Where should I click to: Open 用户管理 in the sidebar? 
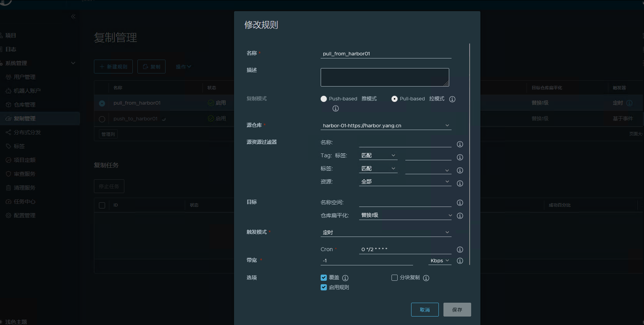click(x=25, y=77)
